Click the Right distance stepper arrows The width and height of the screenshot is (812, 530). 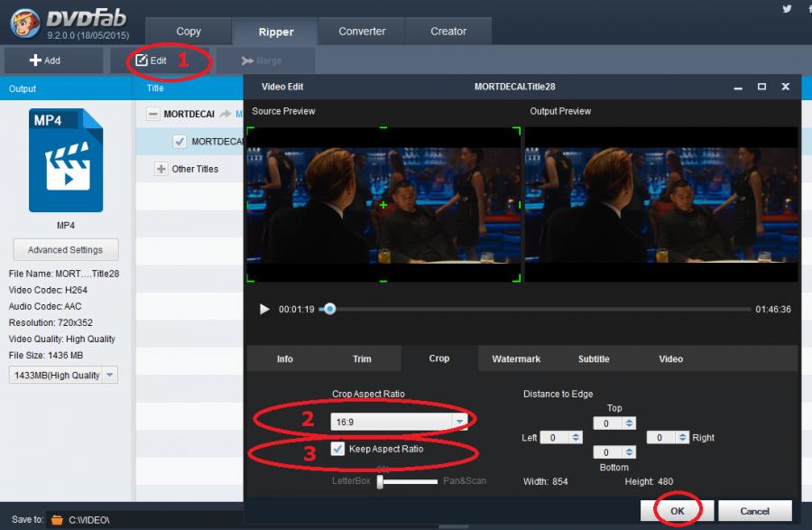683,437
